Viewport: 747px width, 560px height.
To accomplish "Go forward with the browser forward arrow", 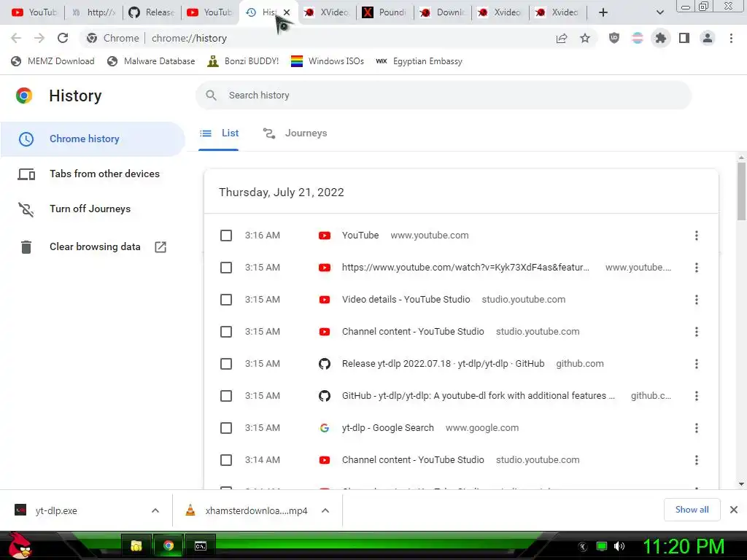I will pos(39,38).
